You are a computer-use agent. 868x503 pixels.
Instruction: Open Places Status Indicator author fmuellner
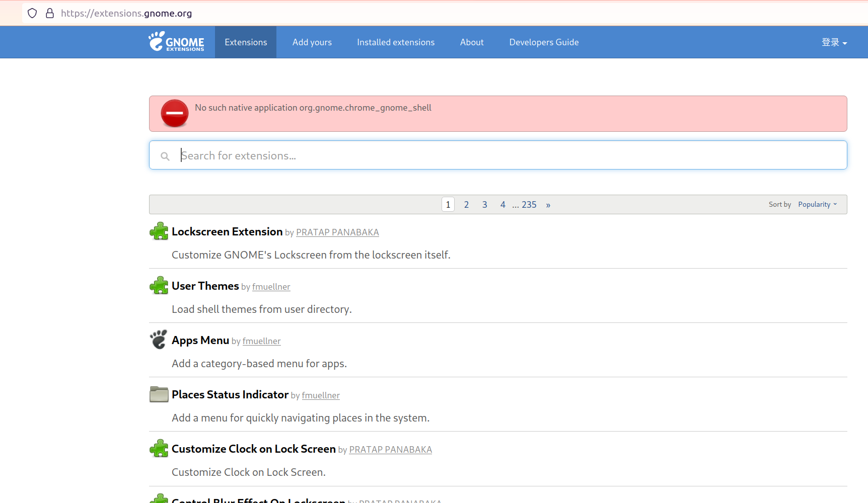click(x=321, y=395)
